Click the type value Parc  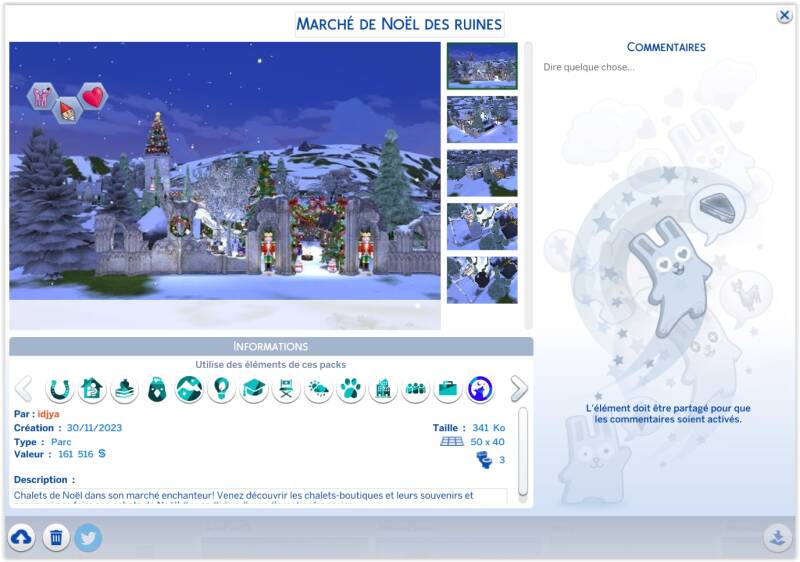pos(61,442)
